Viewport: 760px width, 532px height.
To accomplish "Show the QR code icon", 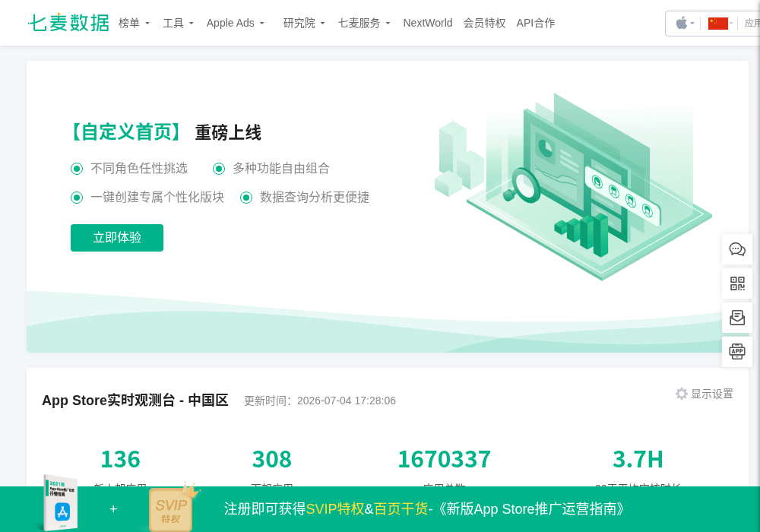I will (x=737, y=283).
